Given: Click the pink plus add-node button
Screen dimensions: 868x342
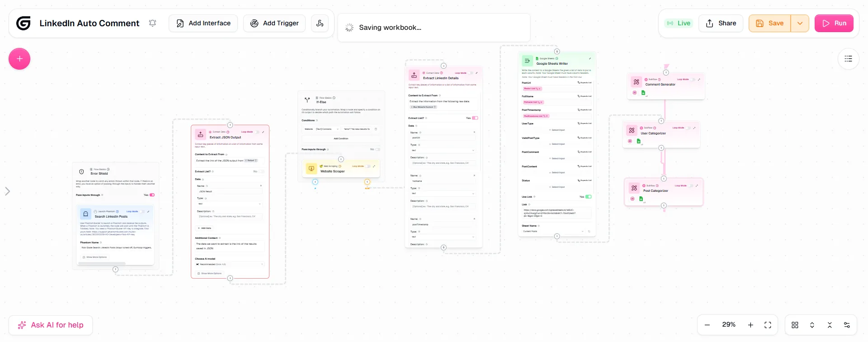Looking at the screenshot, I should point(19,59).
